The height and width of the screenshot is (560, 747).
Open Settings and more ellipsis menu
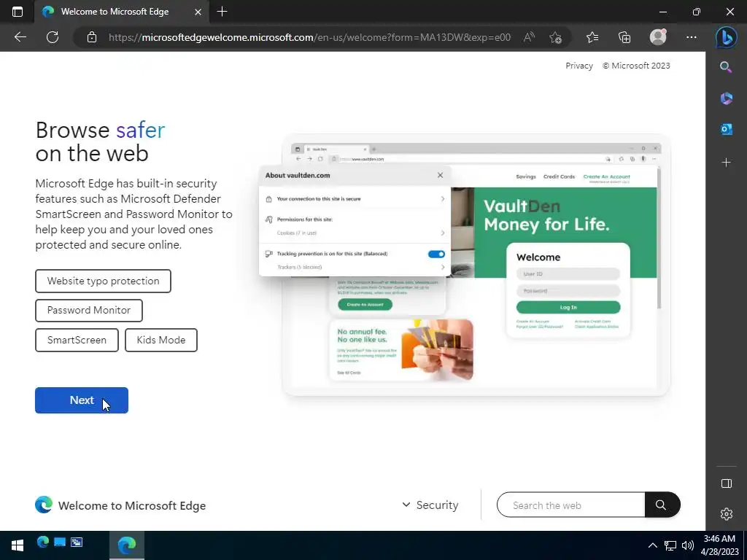pos(692,37)
